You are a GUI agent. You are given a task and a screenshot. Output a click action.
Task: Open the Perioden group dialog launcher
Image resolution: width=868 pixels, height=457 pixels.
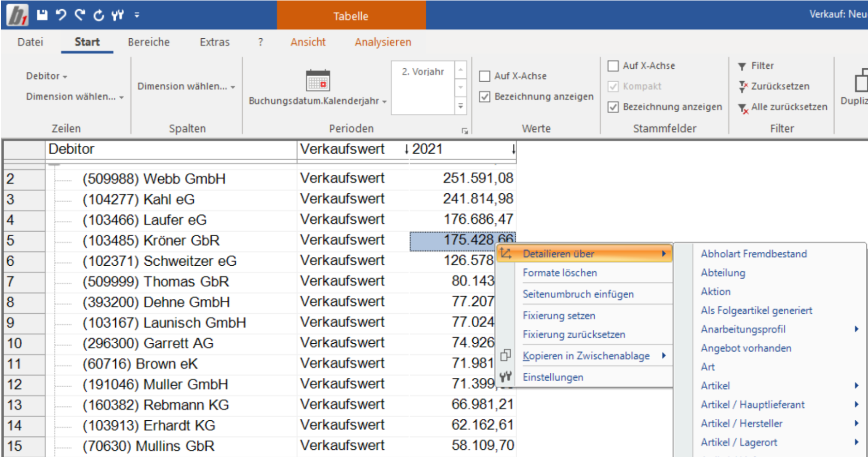coord(464,131)
